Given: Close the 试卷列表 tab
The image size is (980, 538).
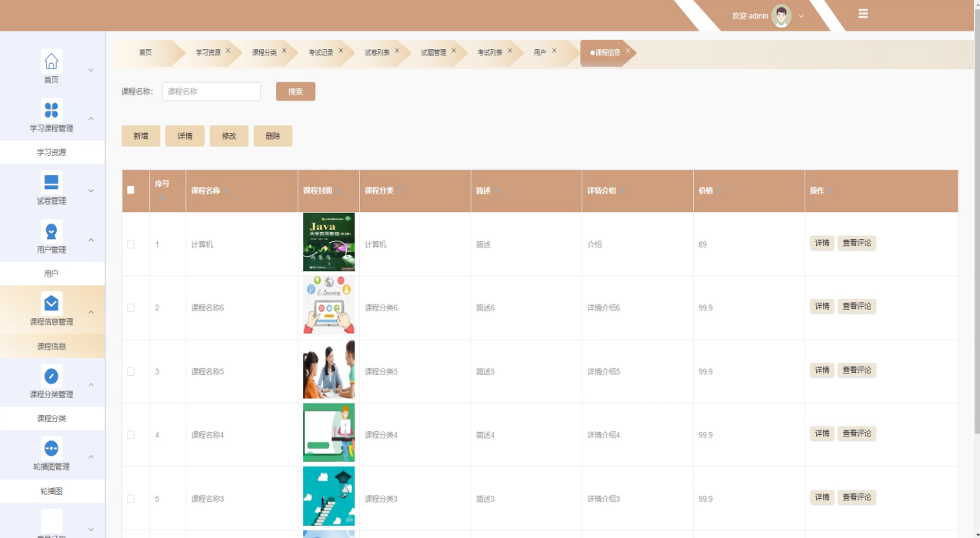Looking at the screenshot, I should click(x=397, y=51).
